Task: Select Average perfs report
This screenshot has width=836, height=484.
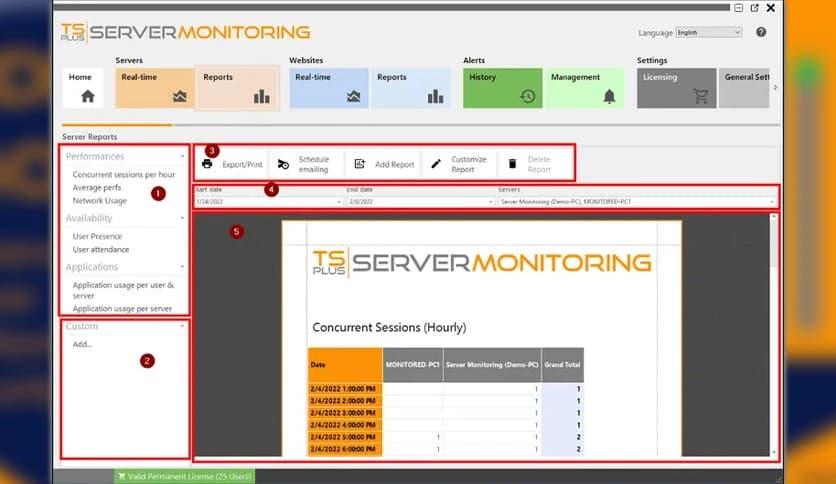Action: coord(97,188)
